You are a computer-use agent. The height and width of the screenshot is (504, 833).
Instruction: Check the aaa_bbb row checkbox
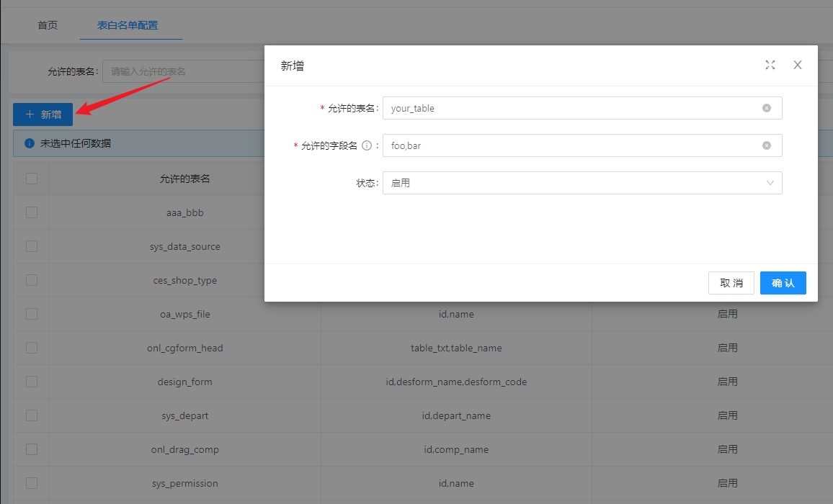(x=32, y=212)
